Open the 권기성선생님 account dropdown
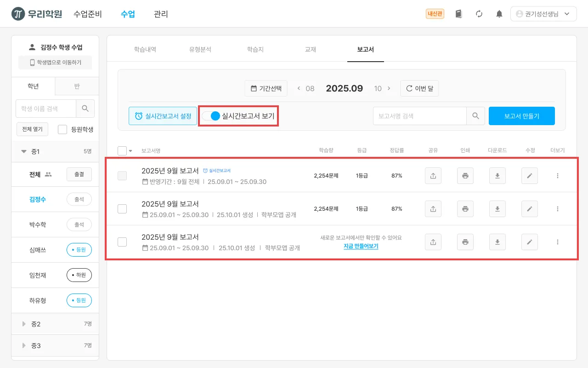588x368 pixels. (543, 14)
